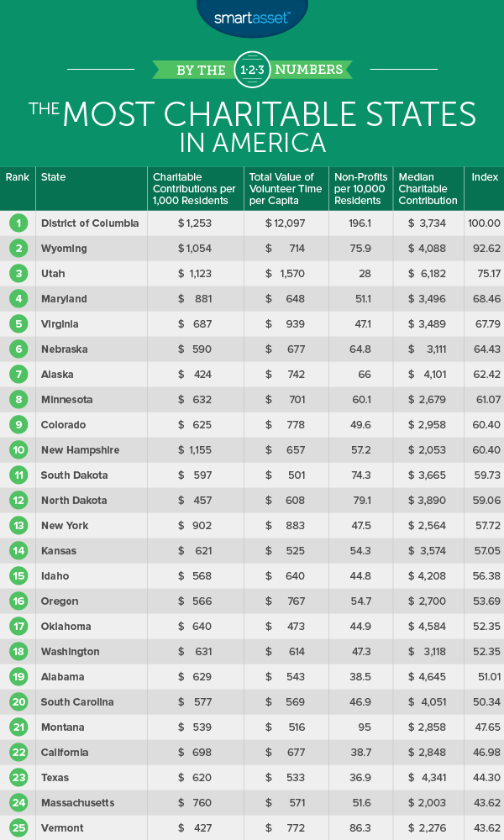The width and height of the screenshot is (504, 840).
Task: Click the Massachusetts state name
Action: coord(76,803)
